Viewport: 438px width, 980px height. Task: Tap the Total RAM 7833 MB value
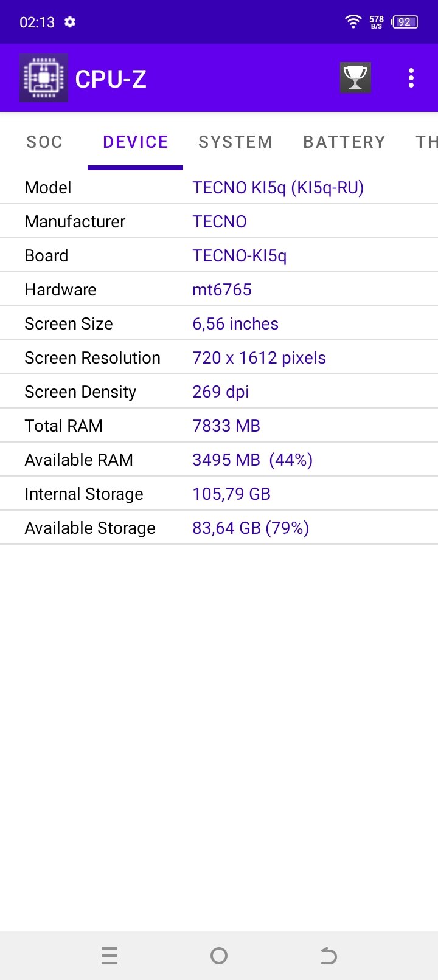click(x=226, y=426)
